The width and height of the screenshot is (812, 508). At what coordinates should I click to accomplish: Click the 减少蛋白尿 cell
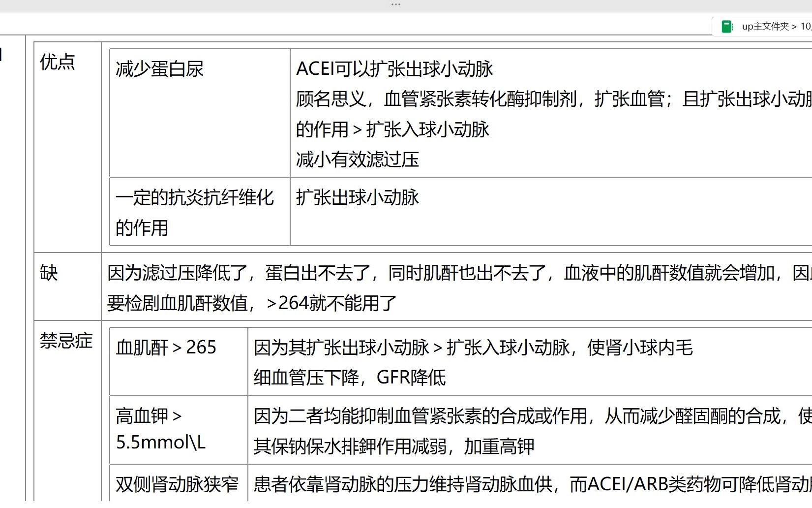pos(200,113)
